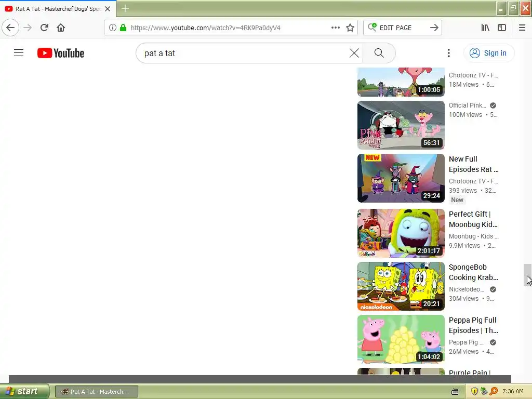Screen dimensions: 532x399
Task: Click the page vertical scrollbar thumb
Action: (x=527, y=275)
